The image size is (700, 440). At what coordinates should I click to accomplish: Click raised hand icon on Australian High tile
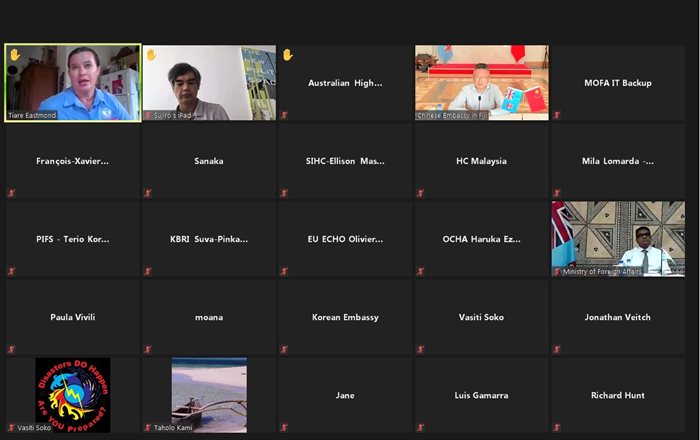[x=287, y=55]
